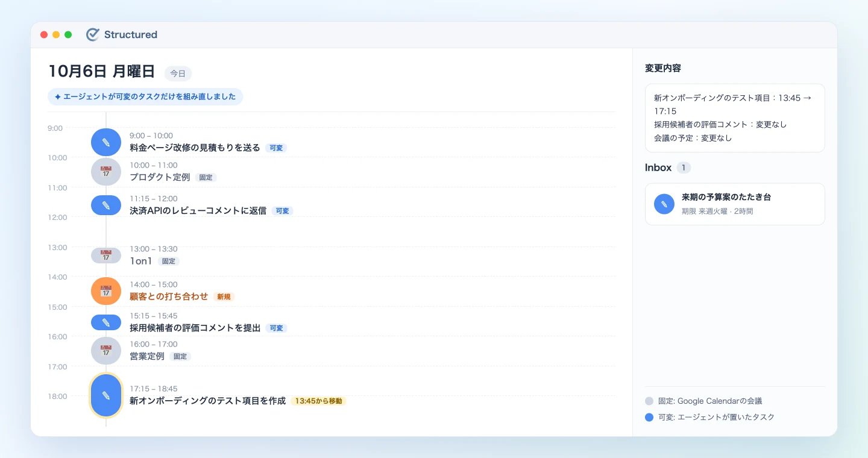The image size is (868, 458).
Task: Click the 13:45から移動 badge
Action: pyautogui.click(x=318, y=401)
